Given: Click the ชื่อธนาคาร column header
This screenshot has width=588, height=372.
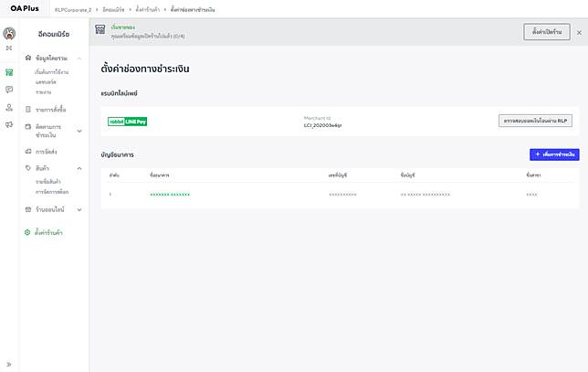Looking at the screenshot, I should pos(160,175).
